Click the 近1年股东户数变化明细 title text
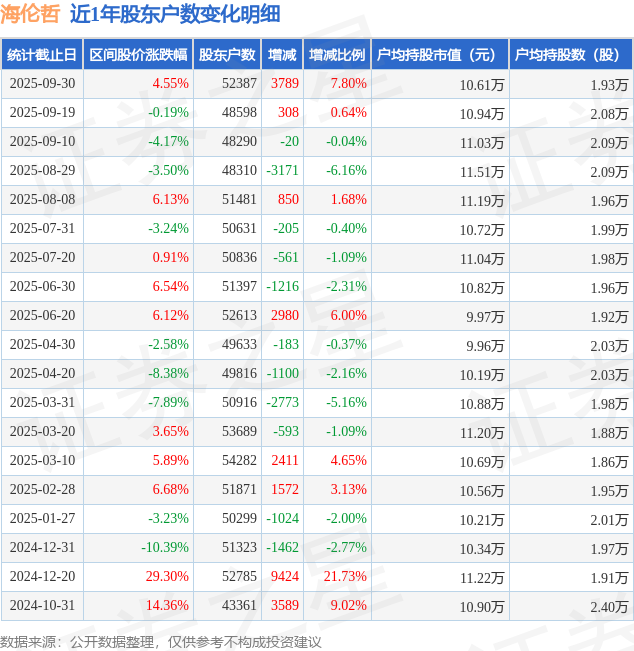 point(175,14)
